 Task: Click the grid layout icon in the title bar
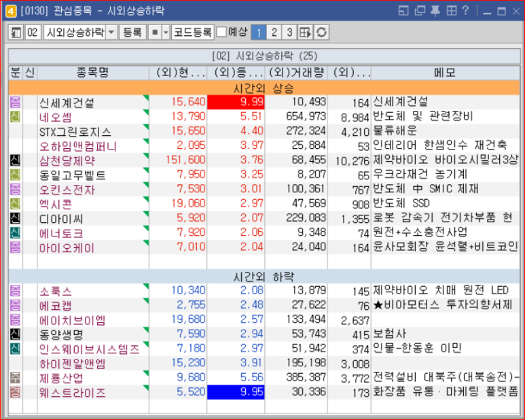[452, 11]
